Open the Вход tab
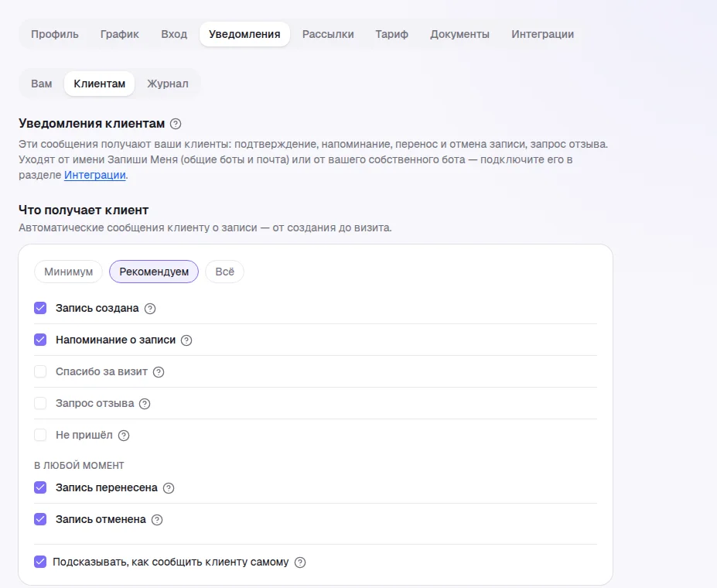Viewport: 717px width, 588px height. [174, 34]
